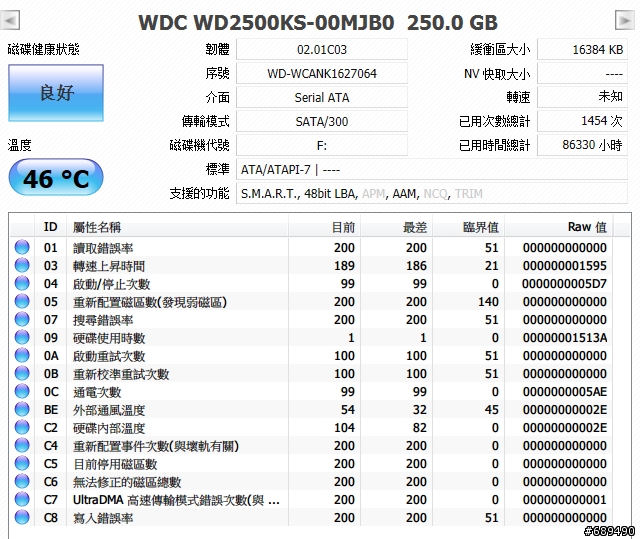The width and height of the screenshot is (640, 539).
Task: Click status icon for attribute BE 外部通風溫度
Action: point(22,409)
